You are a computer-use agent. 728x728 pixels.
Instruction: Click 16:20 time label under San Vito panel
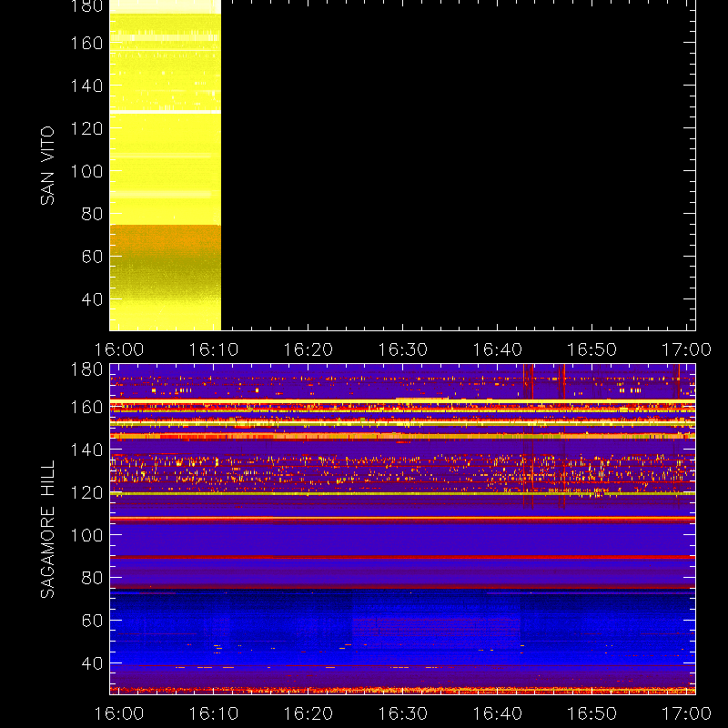tap(308, 349)
